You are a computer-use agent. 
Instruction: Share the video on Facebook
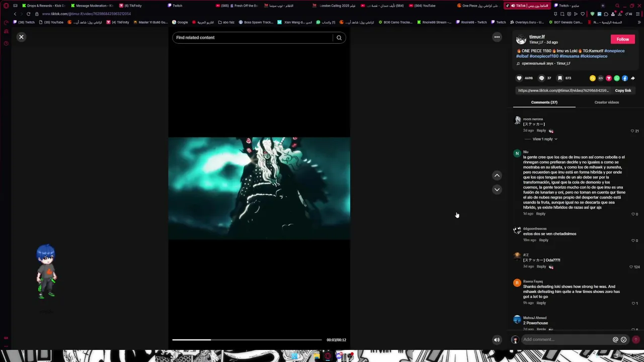coord(625,78)
